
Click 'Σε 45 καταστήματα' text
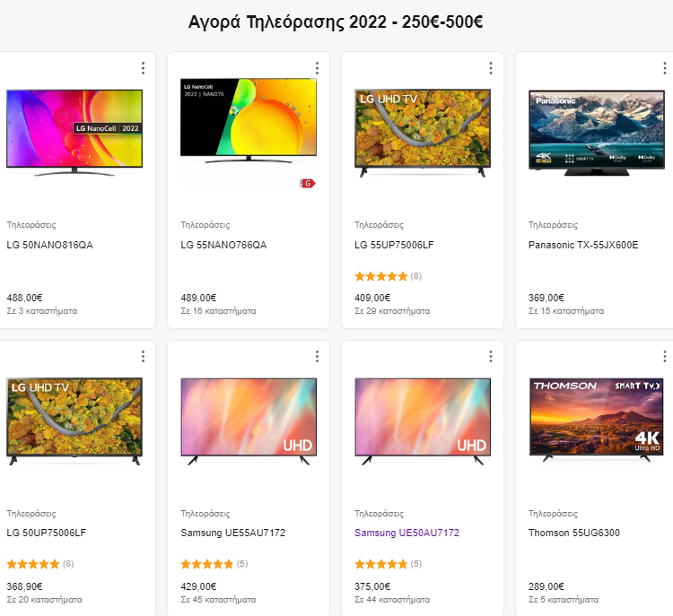tap(218, 600)
